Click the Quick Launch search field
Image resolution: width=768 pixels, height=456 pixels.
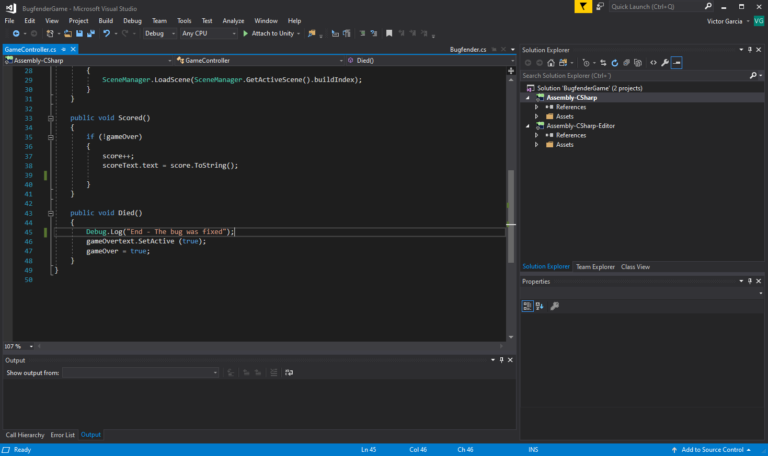point(656,6)
